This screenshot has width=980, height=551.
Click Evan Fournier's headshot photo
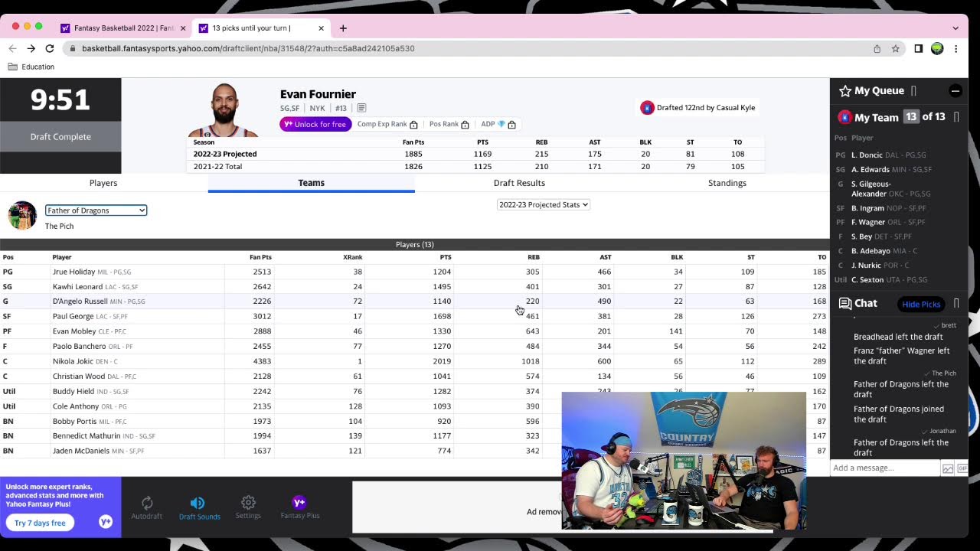[x=224, y=110]
